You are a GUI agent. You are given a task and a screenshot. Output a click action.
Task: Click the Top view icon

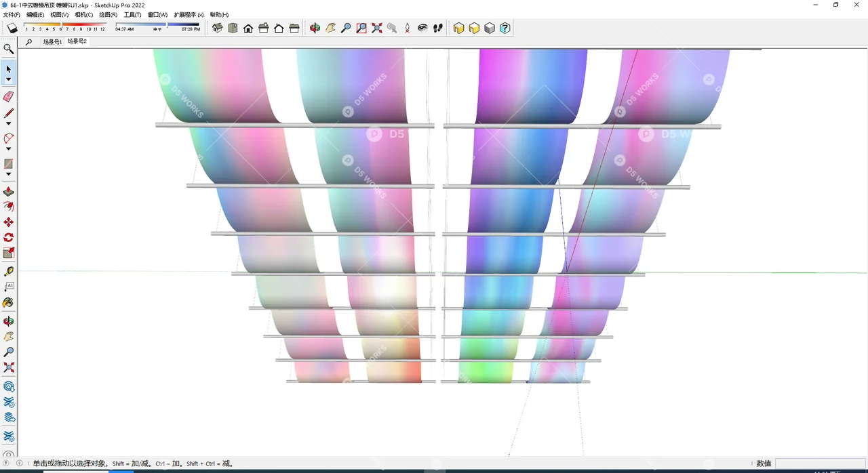tap(233, 28)
